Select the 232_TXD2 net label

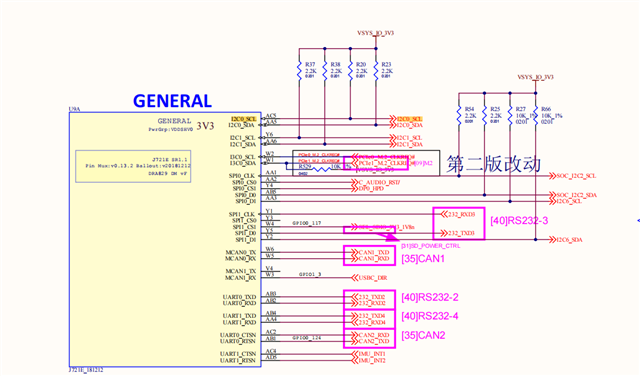tap(372, 297)
